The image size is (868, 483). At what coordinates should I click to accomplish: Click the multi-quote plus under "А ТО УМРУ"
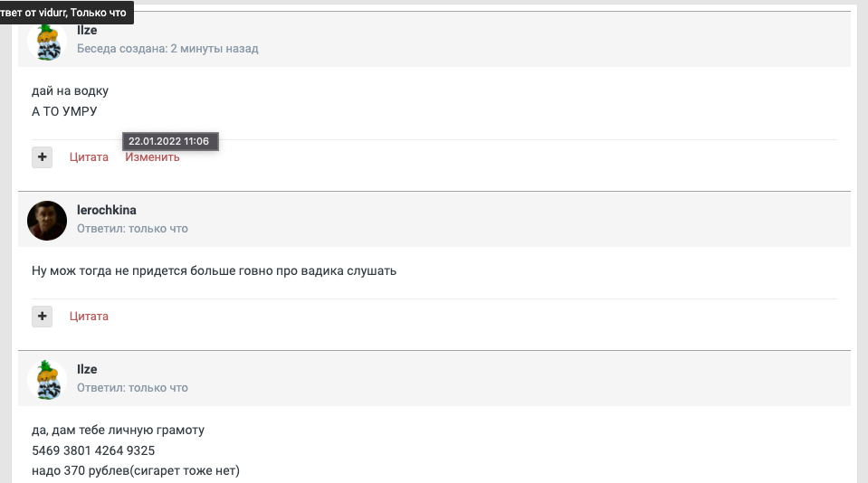point(42,156)
